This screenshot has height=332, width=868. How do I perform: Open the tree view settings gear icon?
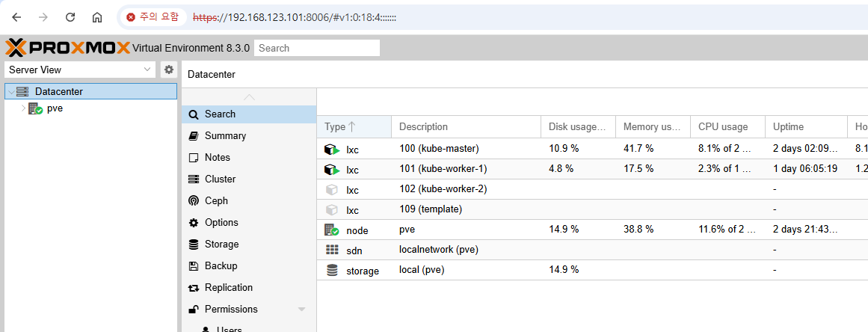[169, 70]
